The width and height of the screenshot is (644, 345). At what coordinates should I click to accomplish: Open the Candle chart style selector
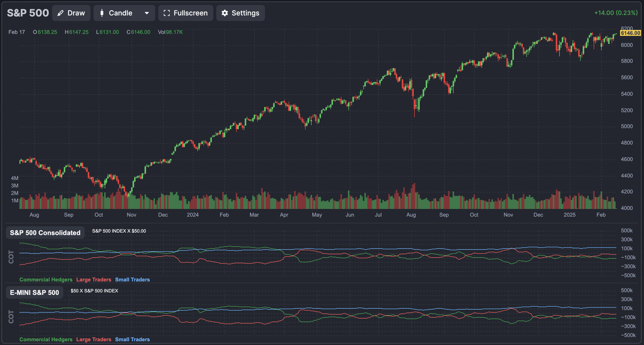pos(120,13)
